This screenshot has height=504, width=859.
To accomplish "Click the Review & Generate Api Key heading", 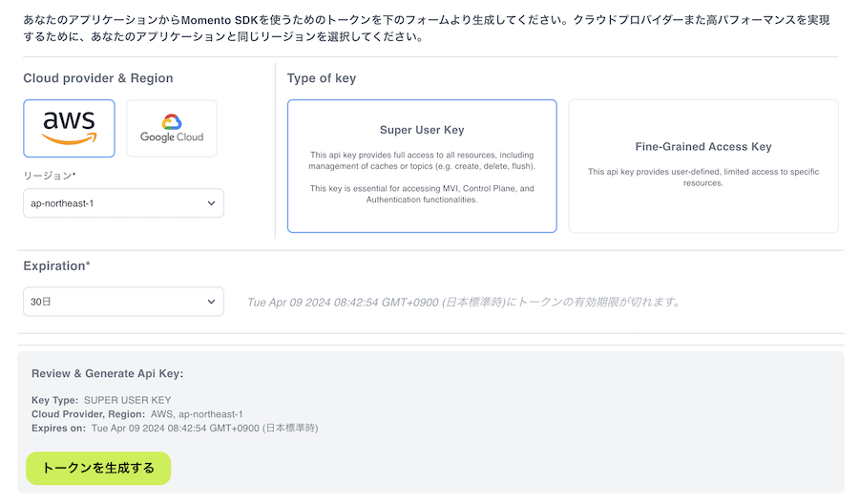I will point(107,373).
